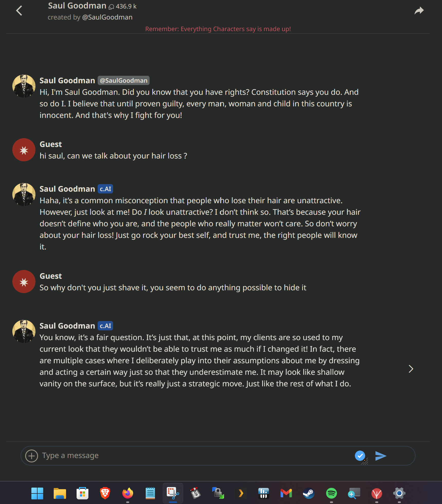Click the share arrow icon
This screenshot has height=504, width=442.
click(x=419, y=11)
